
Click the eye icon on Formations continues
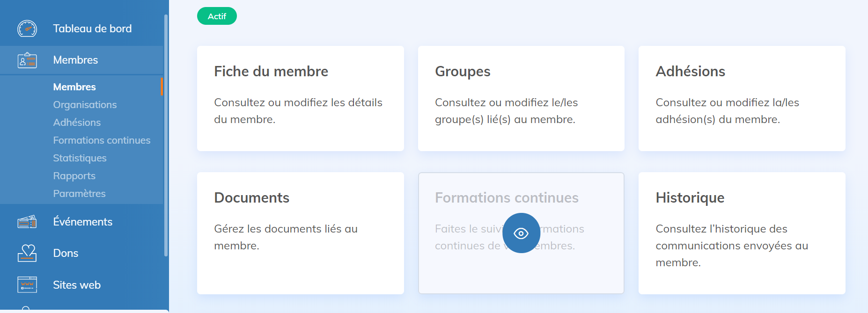tap(521, 233)
